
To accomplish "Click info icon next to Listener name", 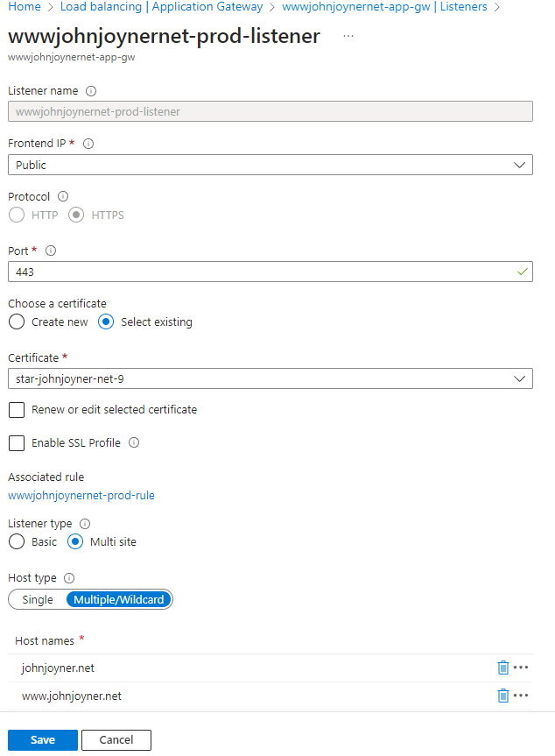I will click(91, 91).
